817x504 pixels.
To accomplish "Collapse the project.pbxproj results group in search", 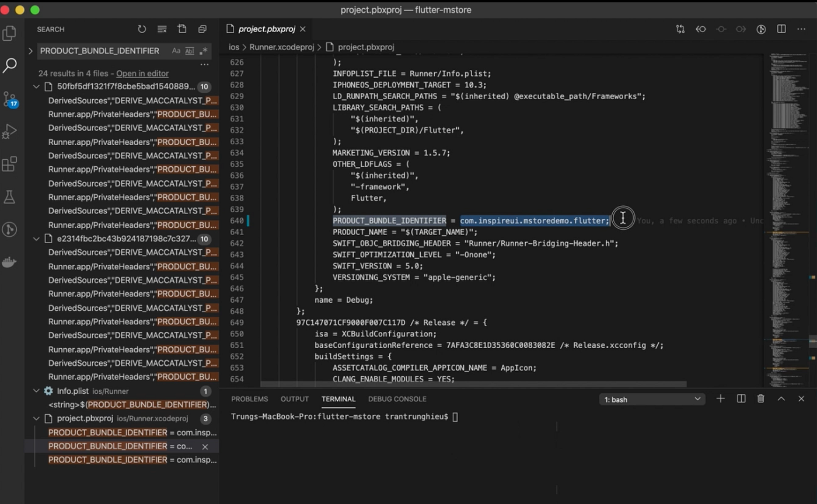I will [36, 419].
